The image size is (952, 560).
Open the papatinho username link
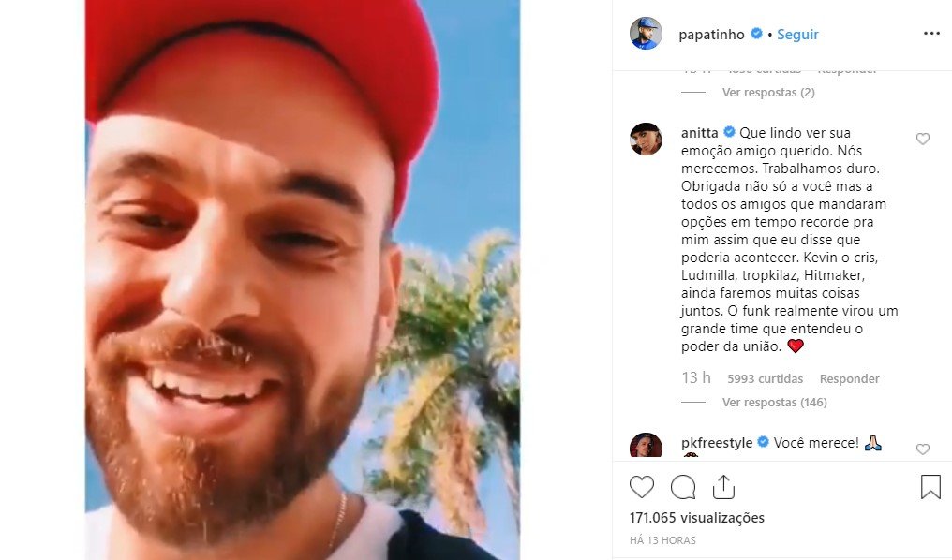(711, 35)
